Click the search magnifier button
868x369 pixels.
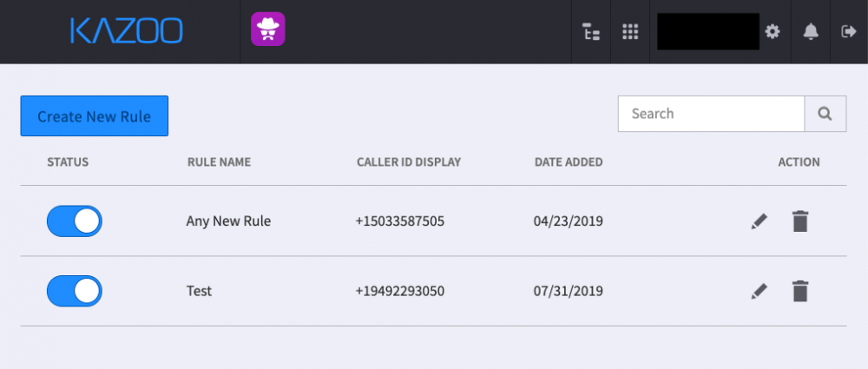point(825,114)
